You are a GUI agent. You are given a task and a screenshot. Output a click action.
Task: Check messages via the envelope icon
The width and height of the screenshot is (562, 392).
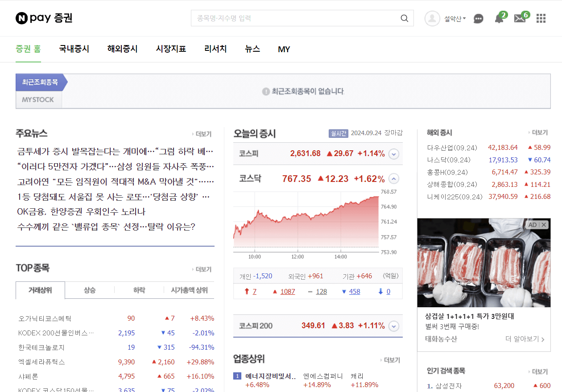coord(519,18)
